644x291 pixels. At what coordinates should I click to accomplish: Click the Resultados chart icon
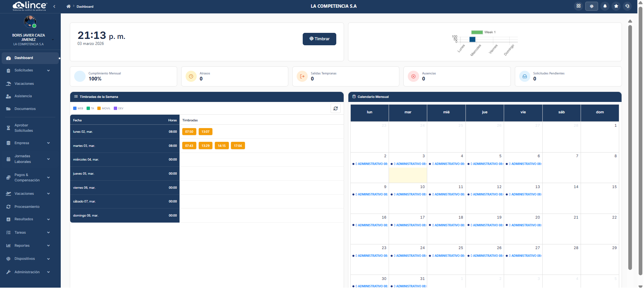pos(8,219)
